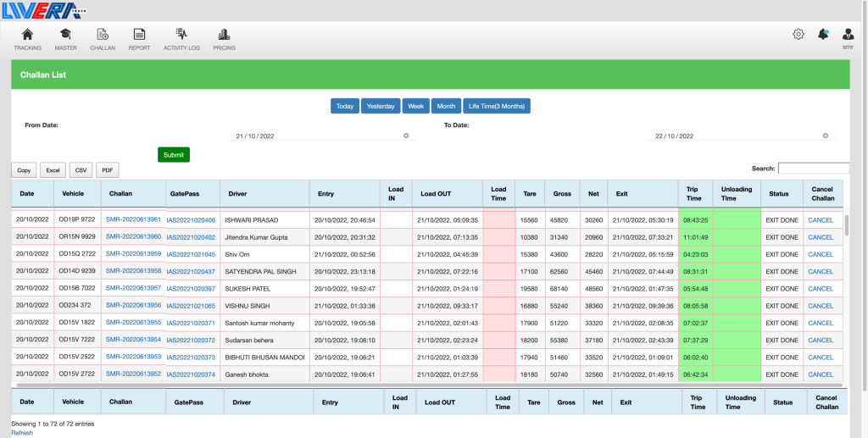Sort the table by Vehicle column
Screen dimensions: 868x438
pos(74,194)
